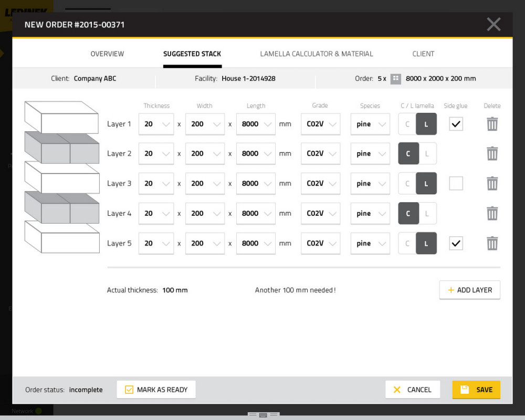Click the Add Layer button
Image resolution: width=525 pixels, height=420 pixels.
coord(469,290)
